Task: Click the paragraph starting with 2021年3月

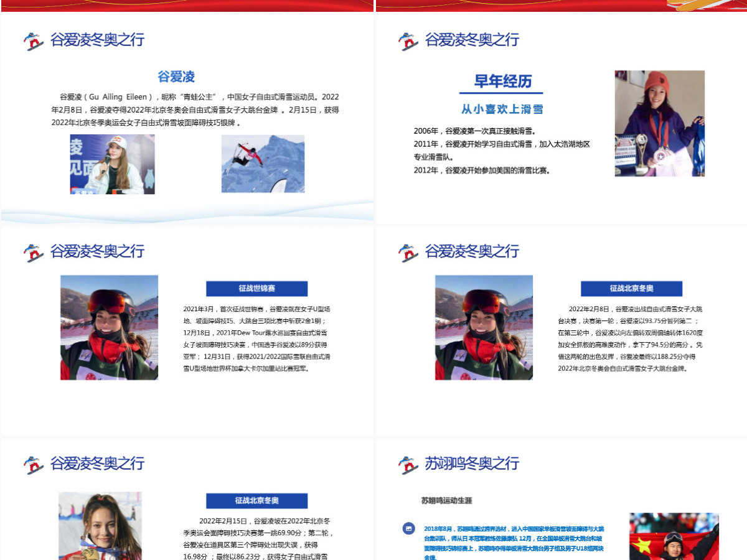Action: 256,338
